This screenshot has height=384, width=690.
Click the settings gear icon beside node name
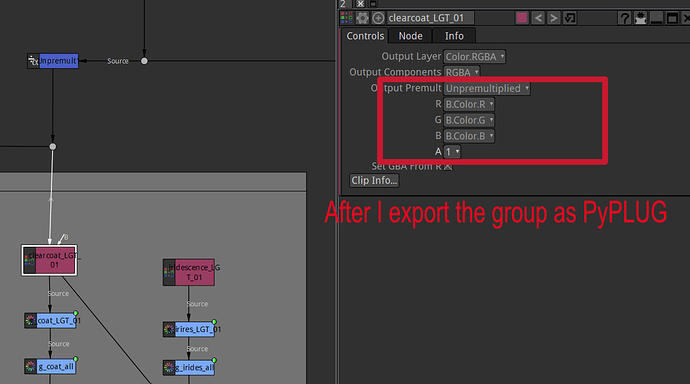tap(362, 18)
